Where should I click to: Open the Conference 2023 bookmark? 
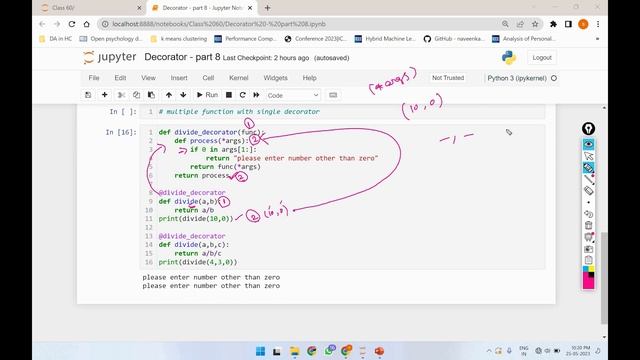316,39
